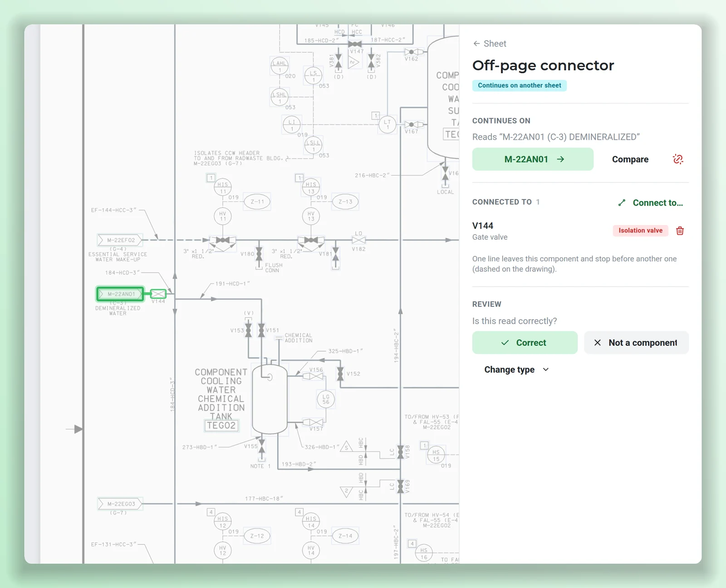Click the FLUSH CONN label

274,268
